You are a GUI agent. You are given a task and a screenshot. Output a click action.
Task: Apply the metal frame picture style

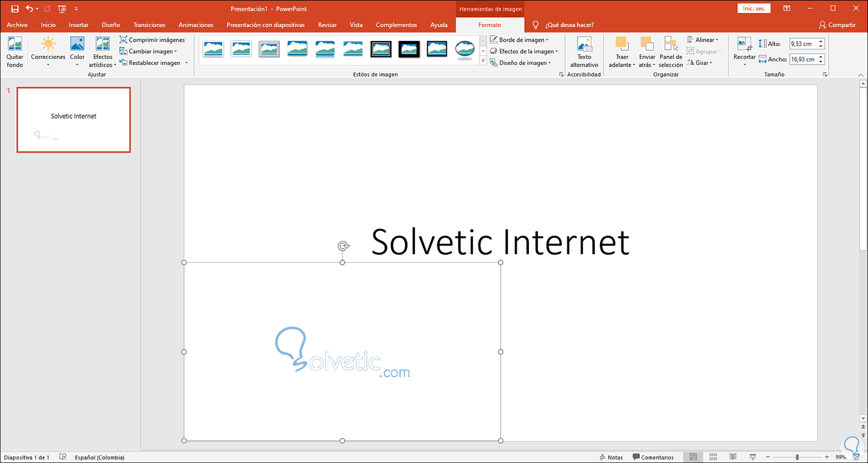point(269,49)
